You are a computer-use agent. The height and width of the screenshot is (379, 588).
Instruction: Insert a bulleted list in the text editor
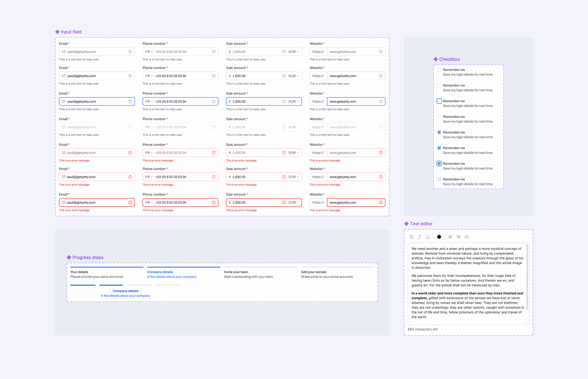click(x=467, y=237)
